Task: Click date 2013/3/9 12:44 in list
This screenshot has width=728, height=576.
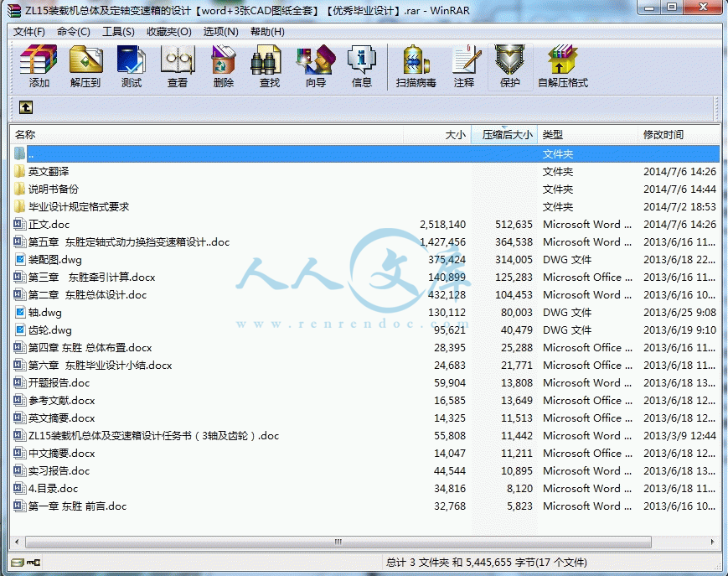Action: click(x=679, y=436)
